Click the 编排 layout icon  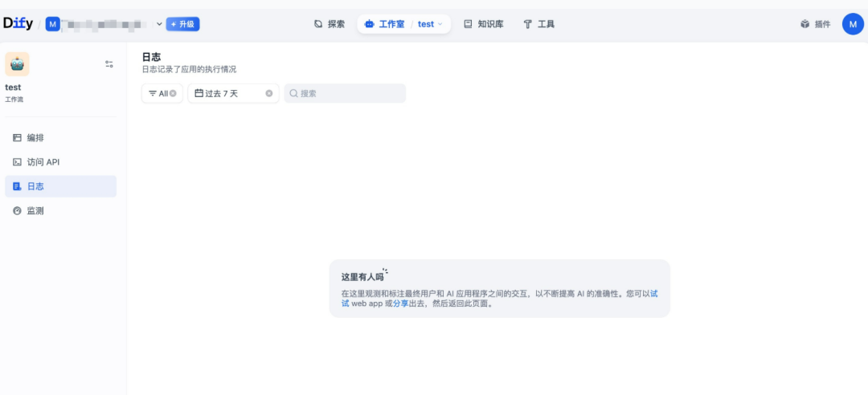coord(17,138)
